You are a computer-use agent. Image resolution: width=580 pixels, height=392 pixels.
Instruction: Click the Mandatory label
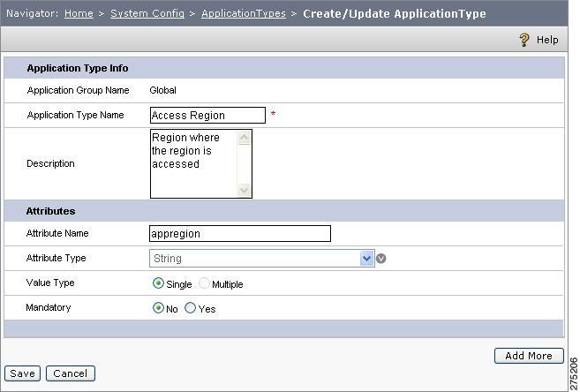48,307
